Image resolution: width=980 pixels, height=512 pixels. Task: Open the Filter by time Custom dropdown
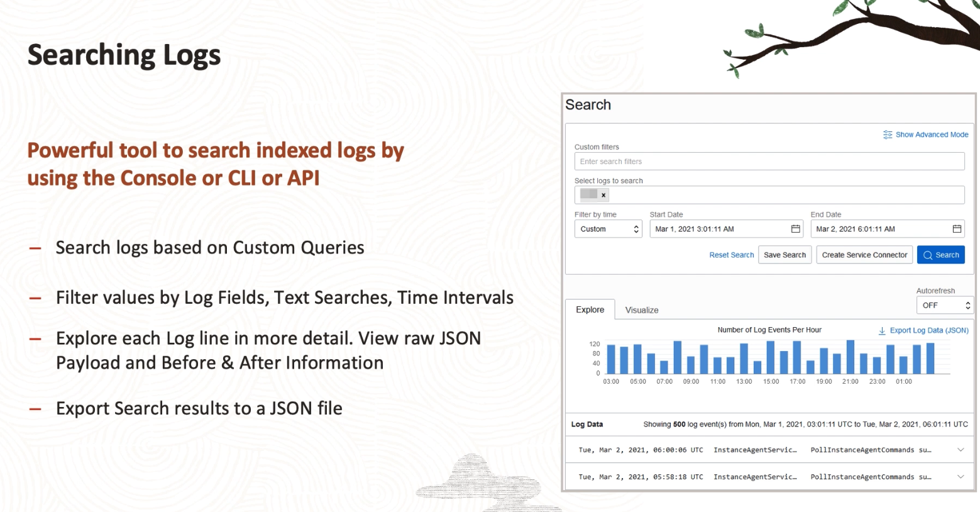(608, 229)
